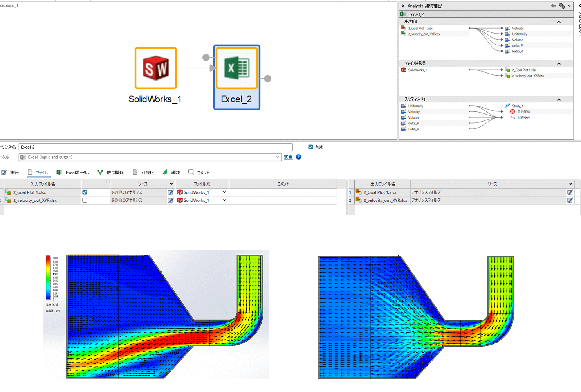Switch to the 可視化 tab
The width and height of the screenshot is (581, 392).
pos(143,173)
